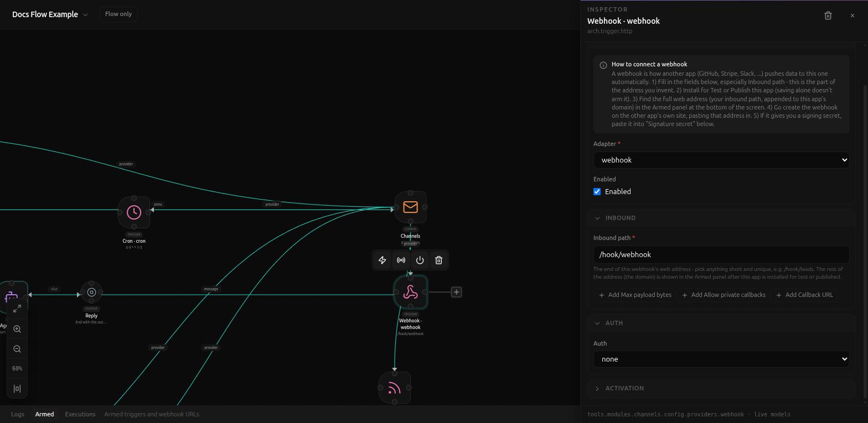Click the Flow only button

click(118, 14)
